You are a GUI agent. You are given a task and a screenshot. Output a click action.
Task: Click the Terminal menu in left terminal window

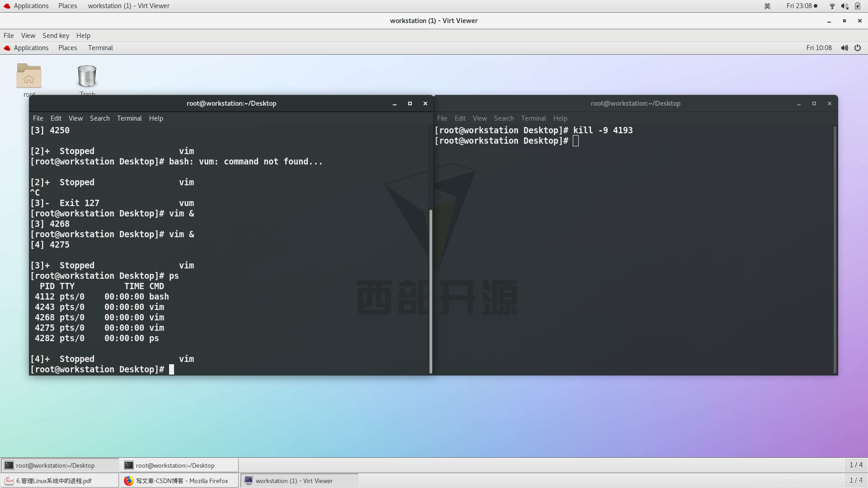pos(129,117)
